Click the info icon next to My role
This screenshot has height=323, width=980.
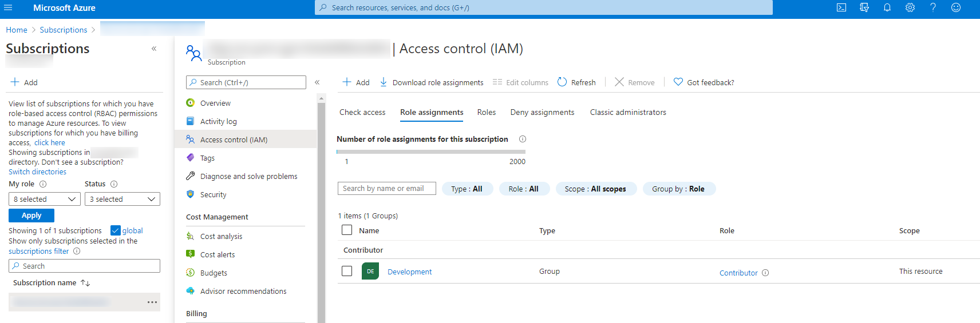click(x=43, y=184)
